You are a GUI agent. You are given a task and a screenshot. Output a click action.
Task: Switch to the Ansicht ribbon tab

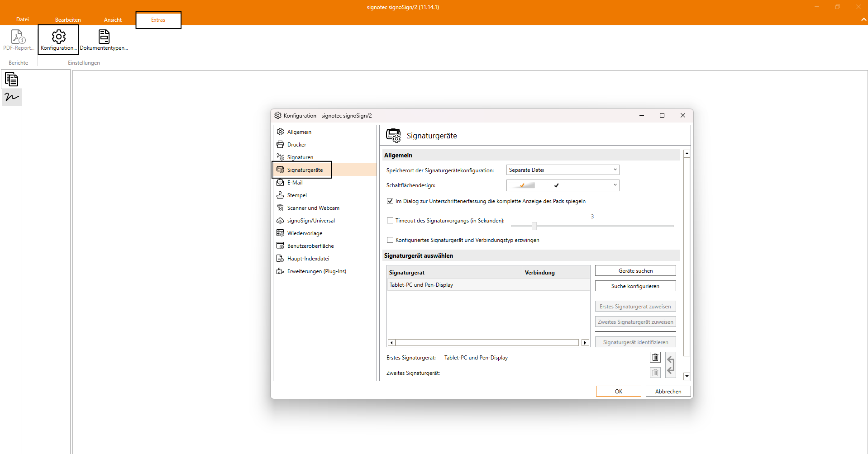point(113,19)
